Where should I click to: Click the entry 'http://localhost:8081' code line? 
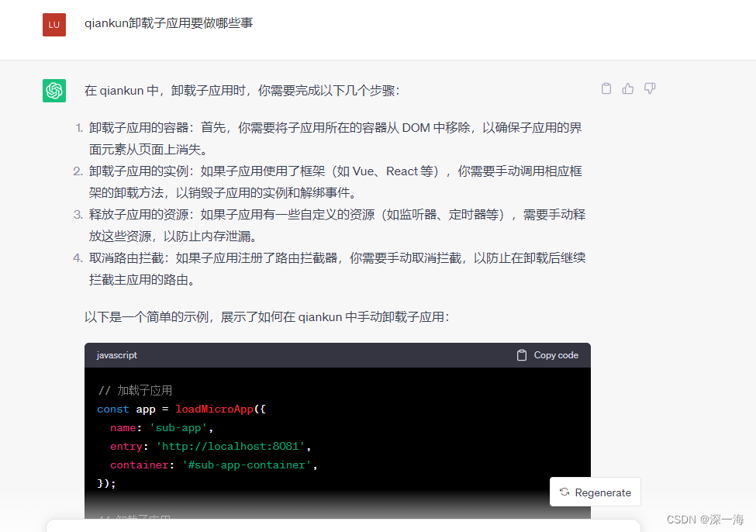(211, 447)
